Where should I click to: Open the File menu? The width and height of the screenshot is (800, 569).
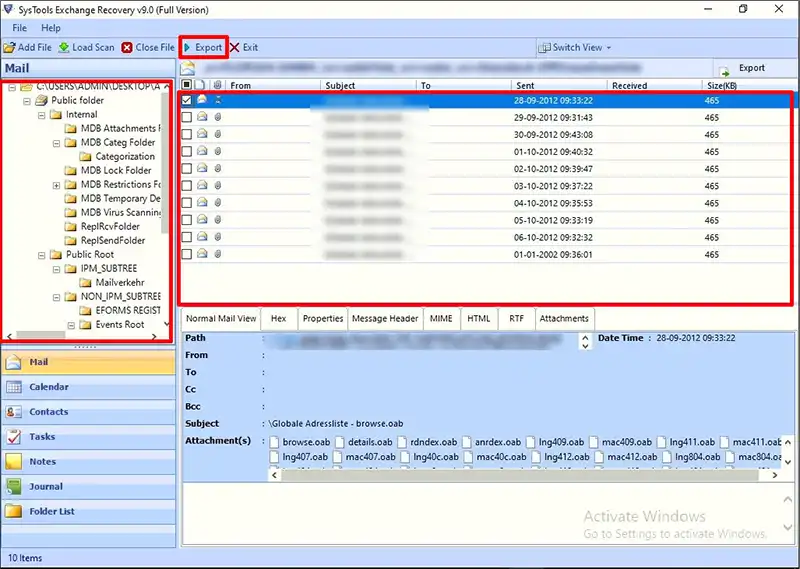[19, 28]
